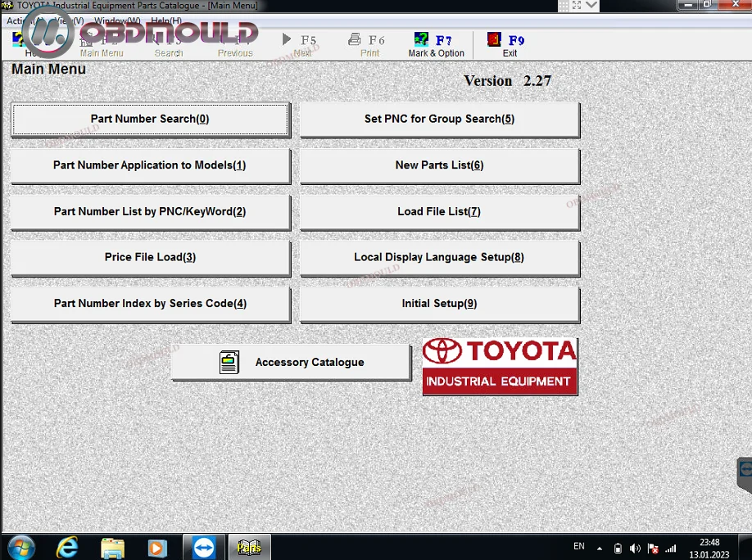
Task: Expand the title bar chevron dropdown
Action: click(591, 5)
